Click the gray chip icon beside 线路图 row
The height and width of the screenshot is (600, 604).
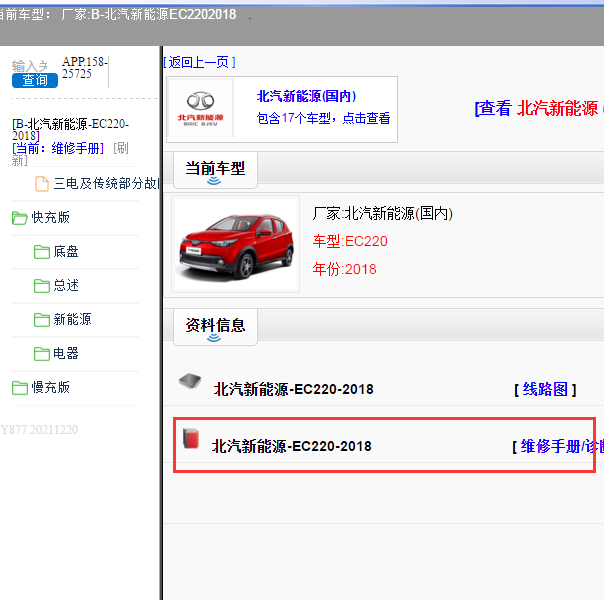tap(190, 380)
